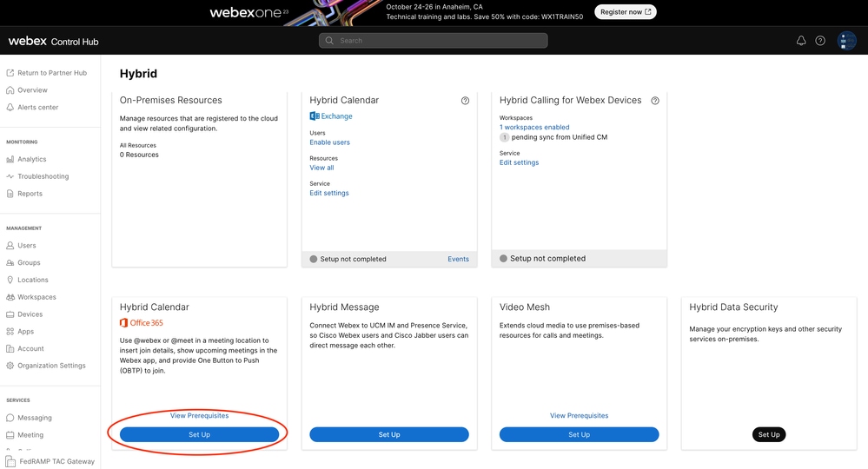Go to Analytics in the sidebar
This screenshot has width=868, height=469.
point(31,159)
